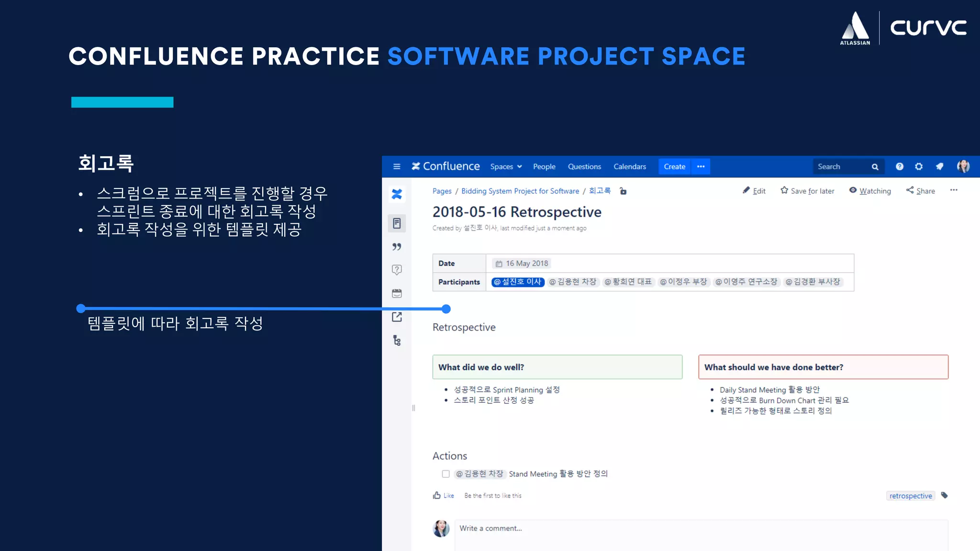The image size is (980, 551).
Task: Click author name 설진호 이사 link
Action: 480,228
